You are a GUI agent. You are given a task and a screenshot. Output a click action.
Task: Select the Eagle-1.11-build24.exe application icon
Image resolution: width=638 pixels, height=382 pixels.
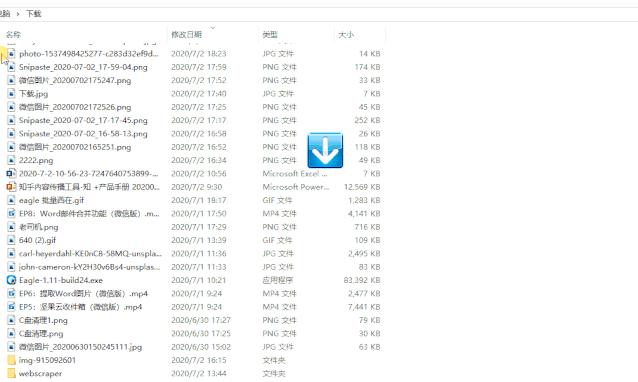pyautogui.click(x=11, y=280)
